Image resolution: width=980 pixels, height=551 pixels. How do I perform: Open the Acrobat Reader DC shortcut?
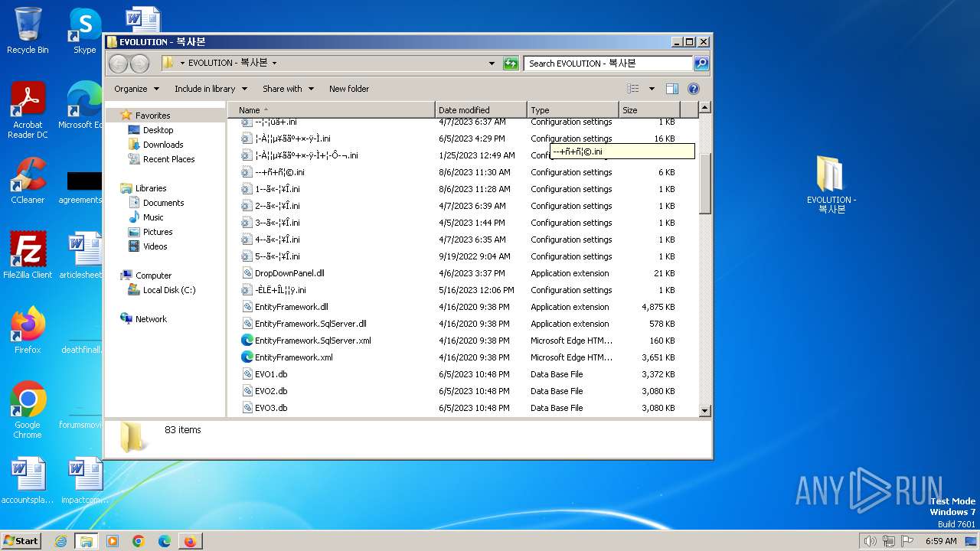28,110
